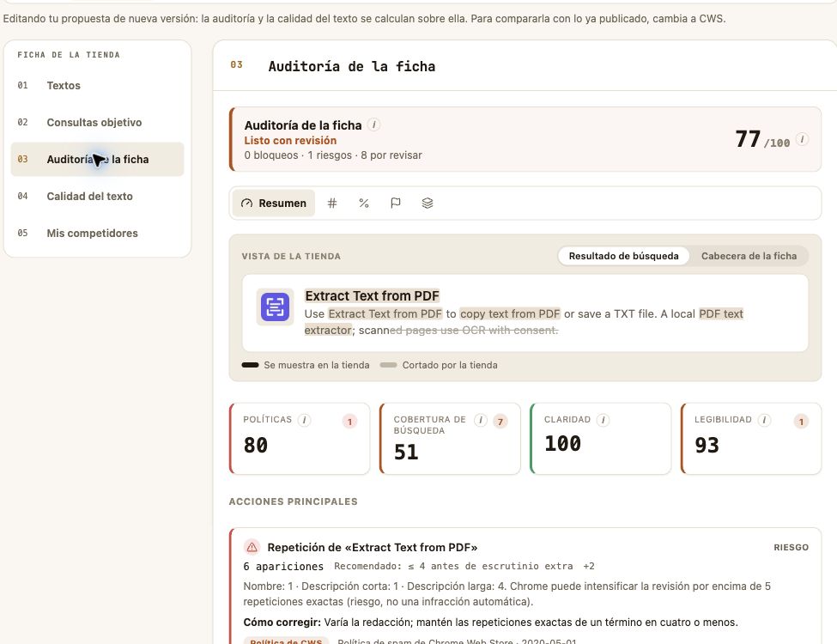Show info for the Claridad score
Image resolution: width=837 pixels, height=644 pixels.
603,420
